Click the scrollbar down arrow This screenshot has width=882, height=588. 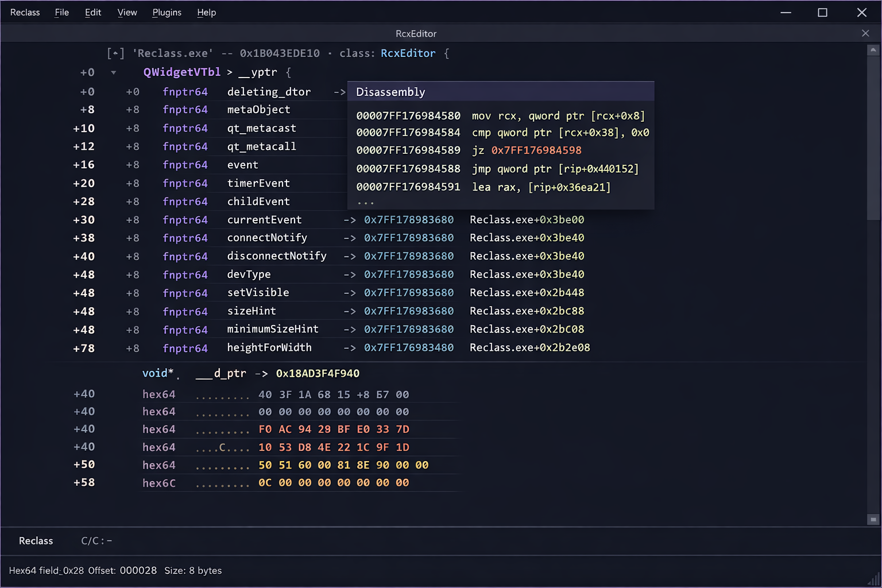[873, 520]
